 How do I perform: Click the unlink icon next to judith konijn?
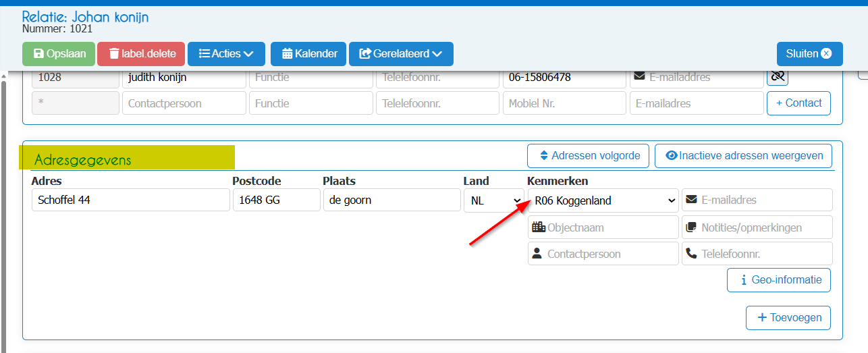click(x=778, y=77)
